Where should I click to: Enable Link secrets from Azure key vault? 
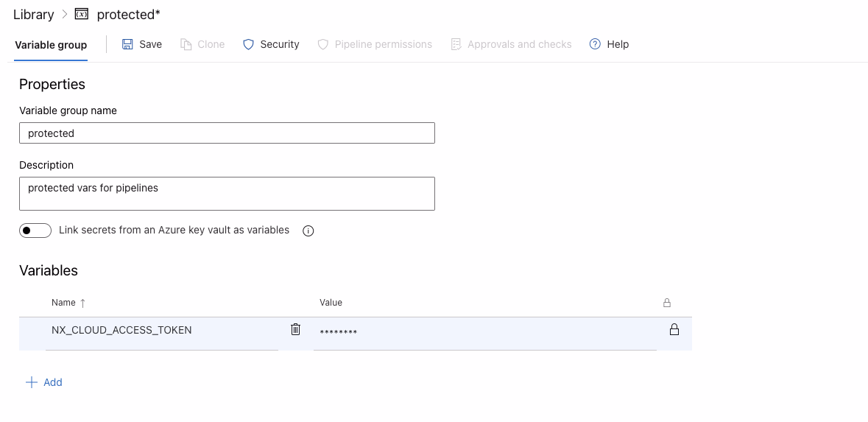tap(35, 231)
